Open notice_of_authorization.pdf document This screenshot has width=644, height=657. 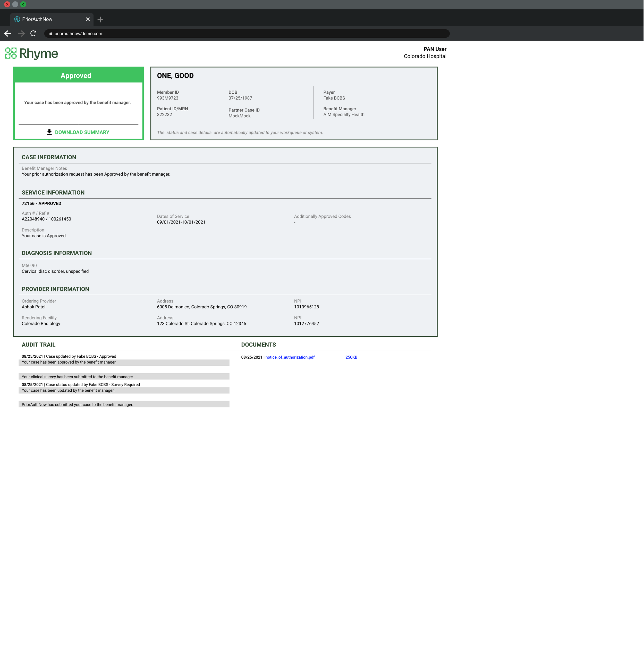(x=290, y=357)
